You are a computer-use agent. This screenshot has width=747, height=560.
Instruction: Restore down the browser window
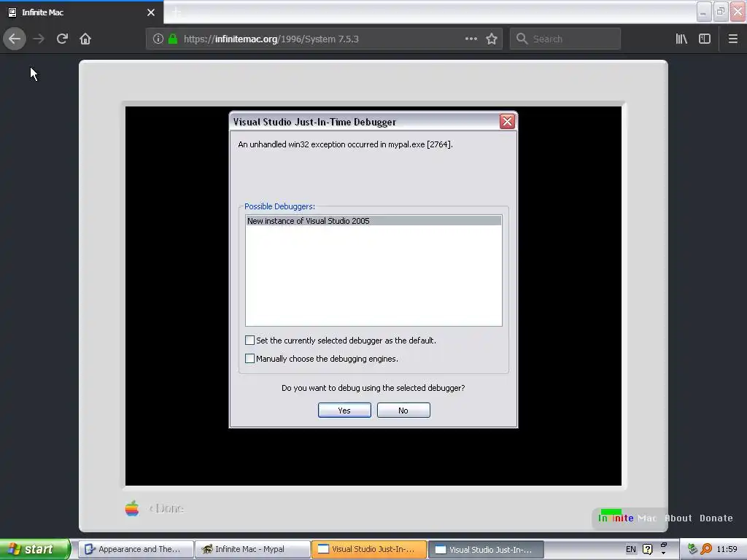pos(721,12)
